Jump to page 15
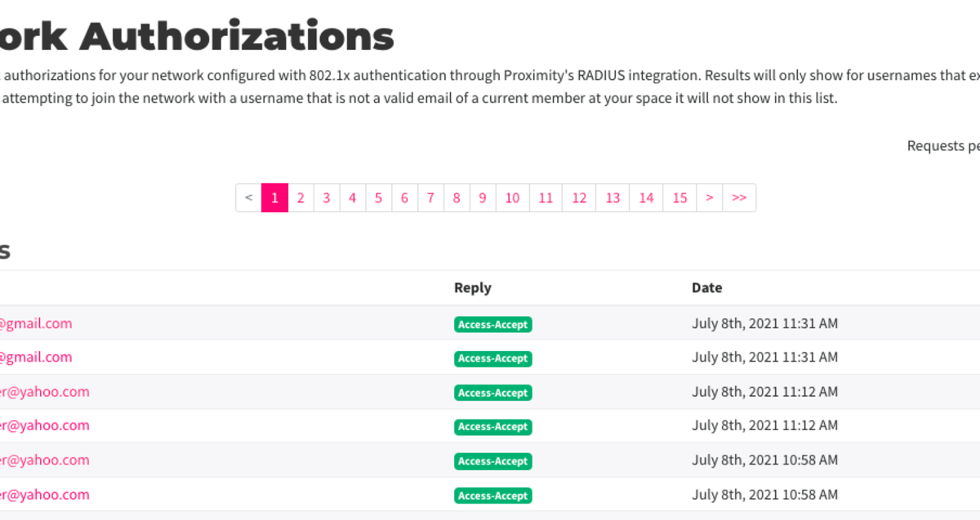 pos(679,198)
